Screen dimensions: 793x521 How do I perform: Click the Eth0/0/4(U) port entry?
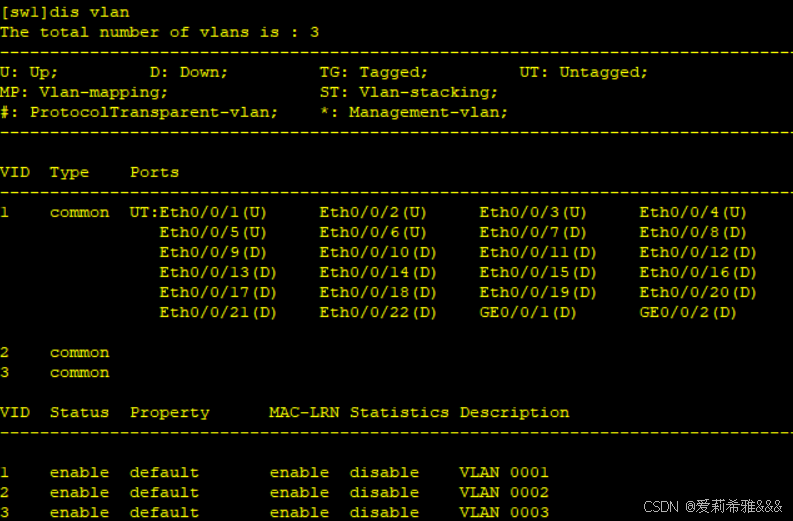693,212
